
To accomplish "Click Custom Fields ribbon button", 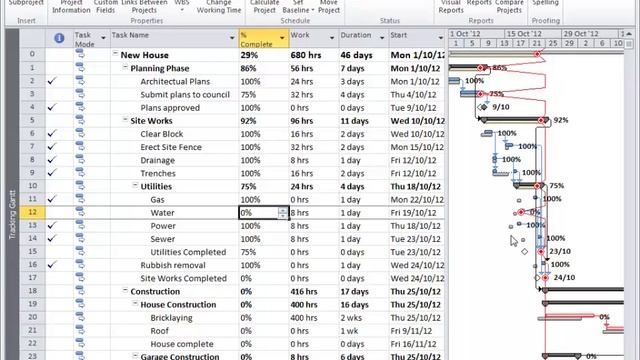I will [x=105, y=7].
